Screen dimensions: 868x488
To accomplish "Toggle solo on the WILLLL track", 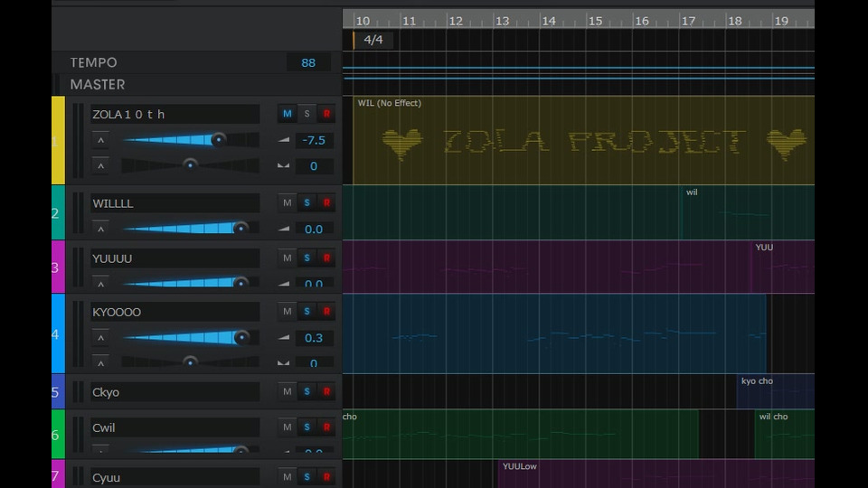I will point(307,203).
